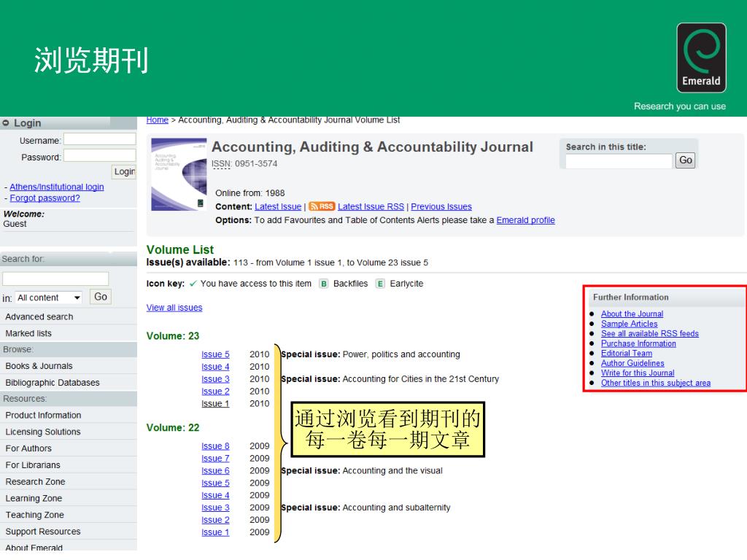Click the sidebar search Go button
This screenshot has height=560, width=747.
click(x=101, y=297)
